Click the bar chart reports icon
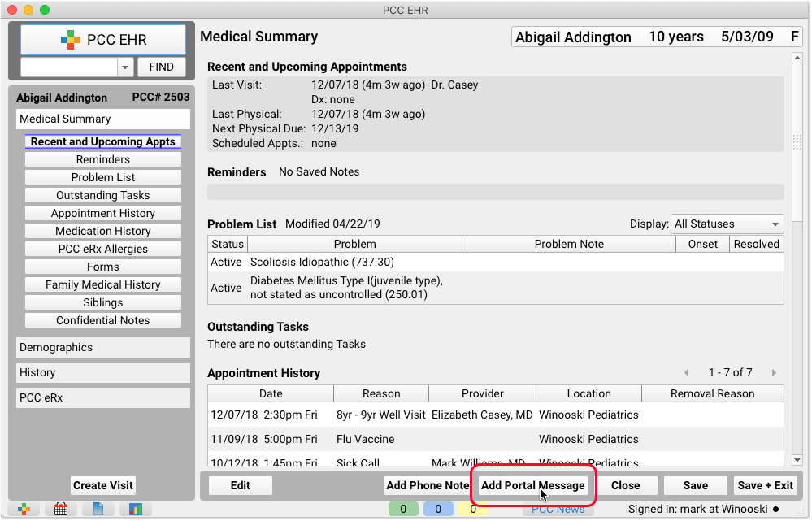812x521 pixels. pyautogui.click(x=135, y=510)
